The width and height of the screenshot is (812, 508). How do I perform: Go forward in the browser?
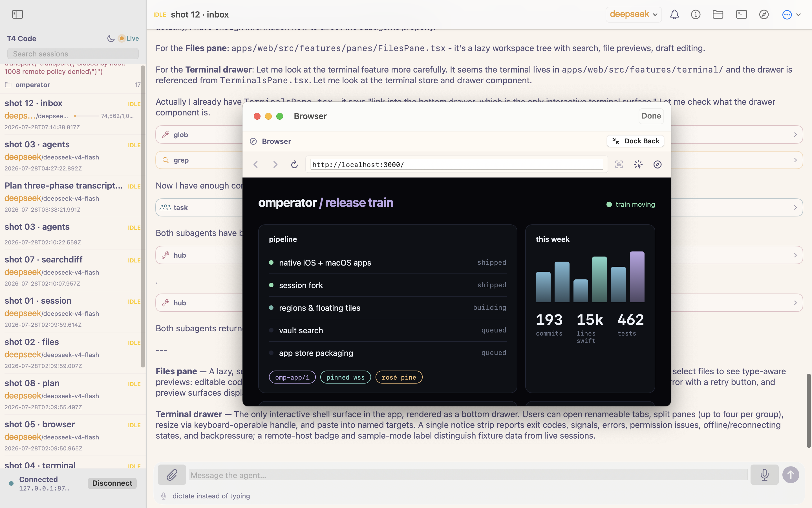tap(275, 164)
